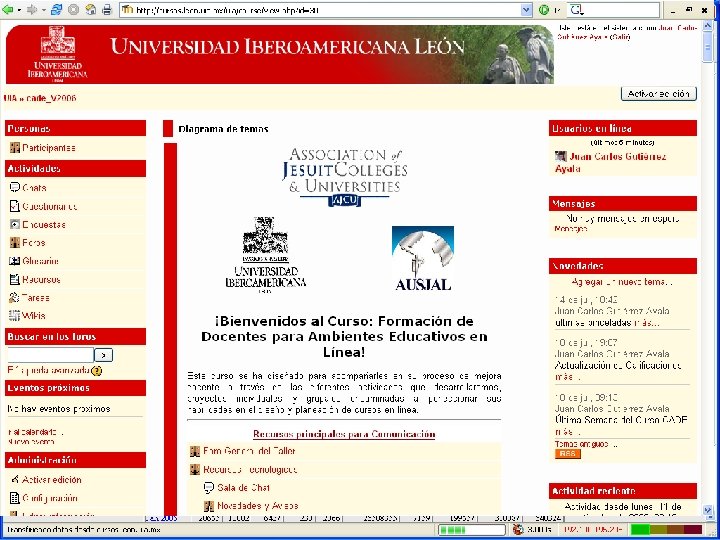Go to browser Home page icon
Screen dimensions: 720x540
click(x=90, y=10)
